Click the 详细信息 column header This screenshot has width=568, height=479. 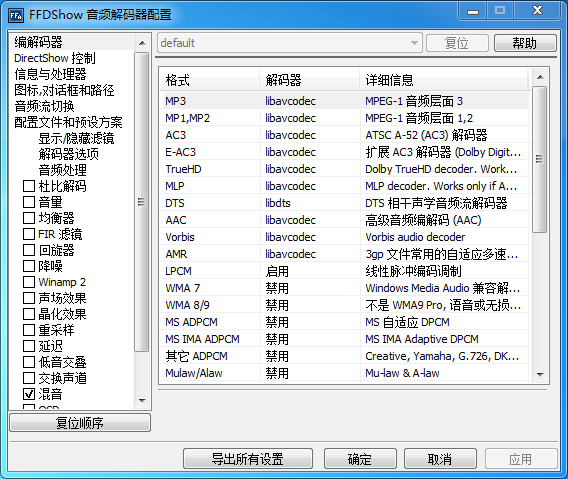444,80
